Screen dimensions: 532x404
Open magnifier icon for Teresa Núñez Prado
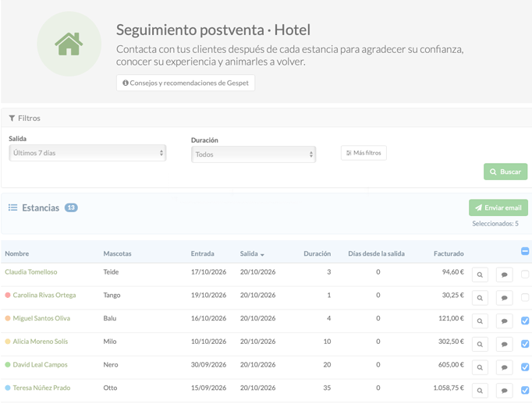pos(480,391)
